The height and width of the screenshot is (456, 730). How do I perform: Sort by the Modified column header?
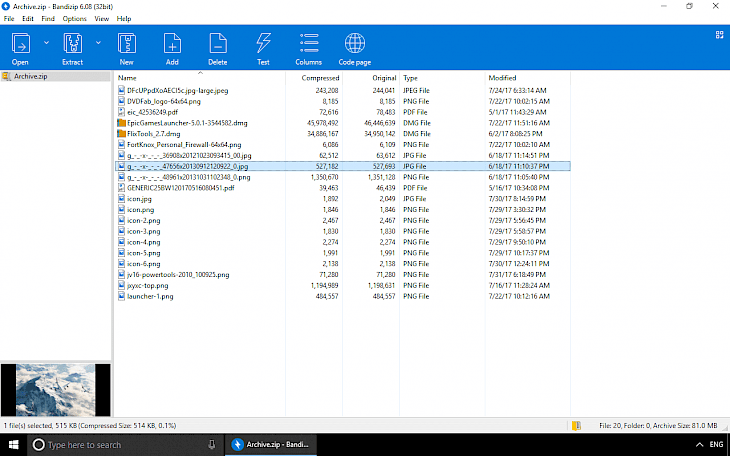pyautogui.click(x=502, y=78)
